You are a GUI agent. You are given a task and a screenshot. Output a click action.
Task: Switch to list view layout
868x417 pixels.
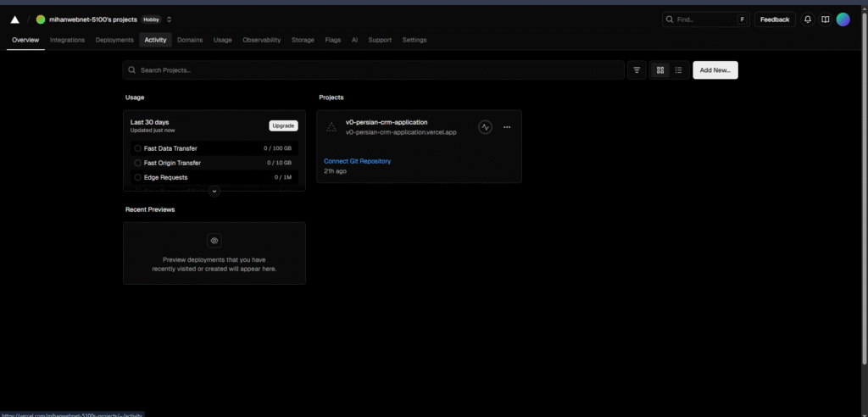coord(678,70)
